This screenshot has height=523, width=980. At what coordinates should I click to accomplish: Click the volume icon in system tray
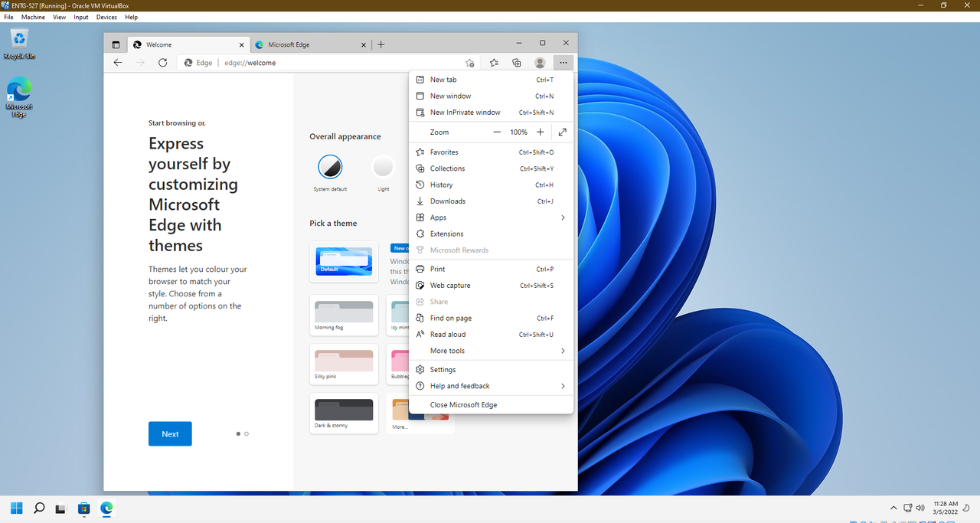[x=920, y=508]
